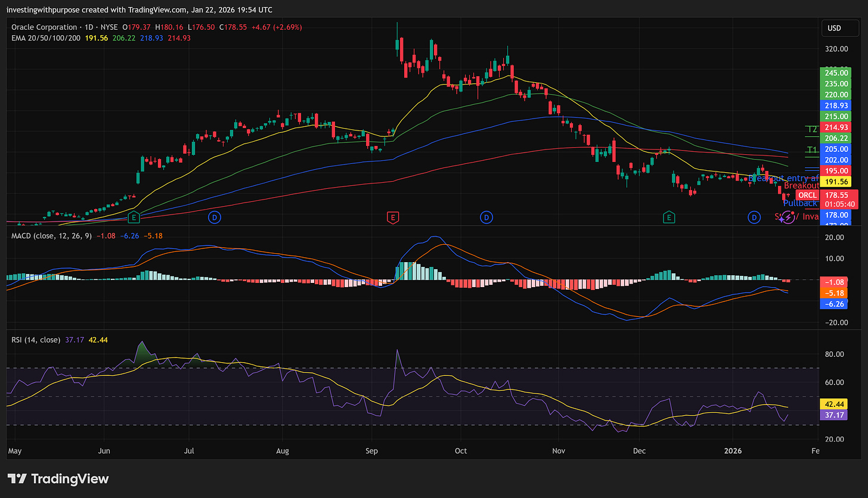Click the 205.00 price level label

click(836, 149)
